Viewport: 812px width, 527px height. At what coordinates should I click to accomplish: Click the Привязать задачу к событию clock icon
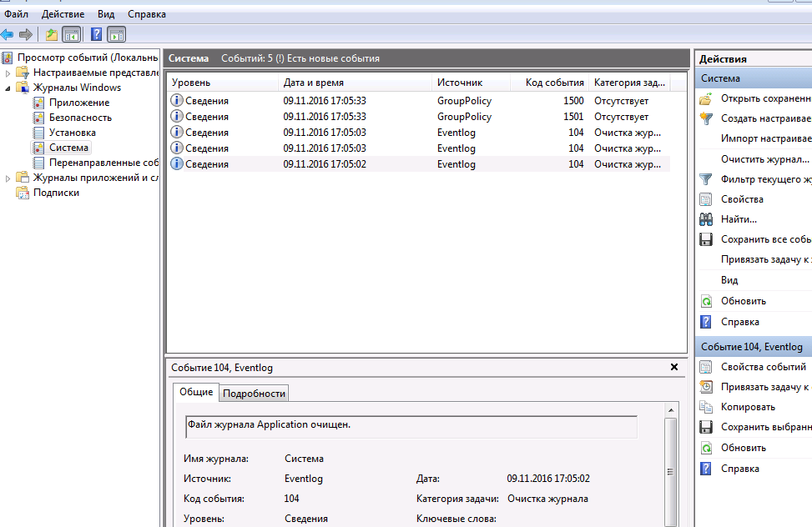[706, 387]
